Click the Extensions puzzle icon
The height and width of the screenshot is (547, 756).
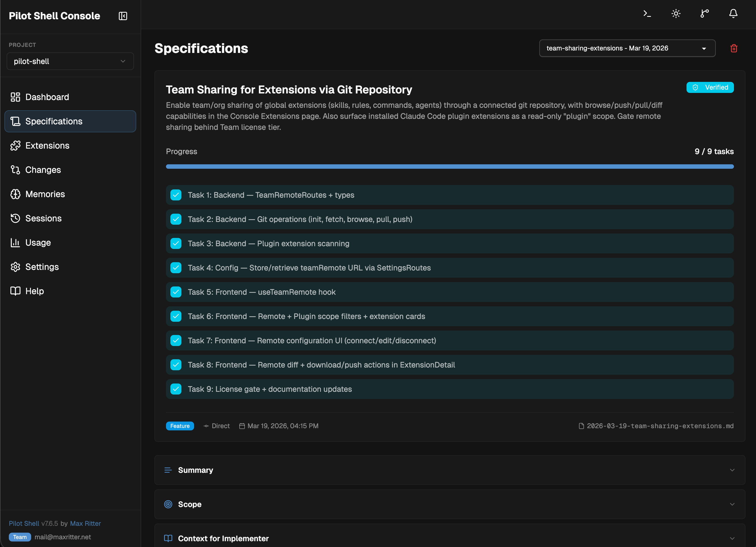(15, 146)
